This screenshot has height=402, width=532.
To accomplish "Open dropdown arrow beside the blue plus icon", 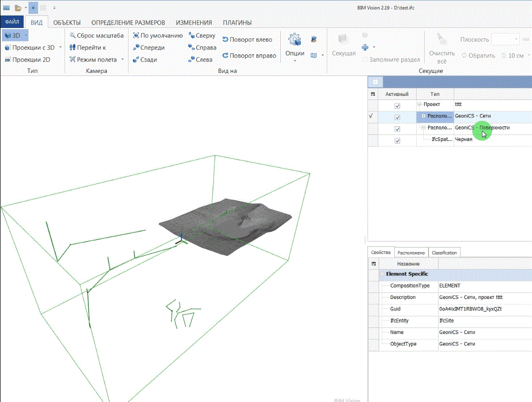I will pyautogui.click(x=374, y=47).
